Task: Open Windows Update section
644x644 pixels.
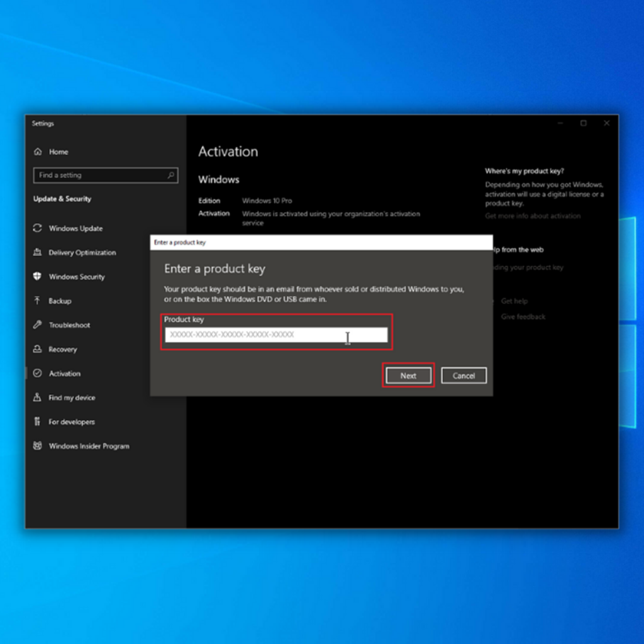Action: (x=75, y=228)
